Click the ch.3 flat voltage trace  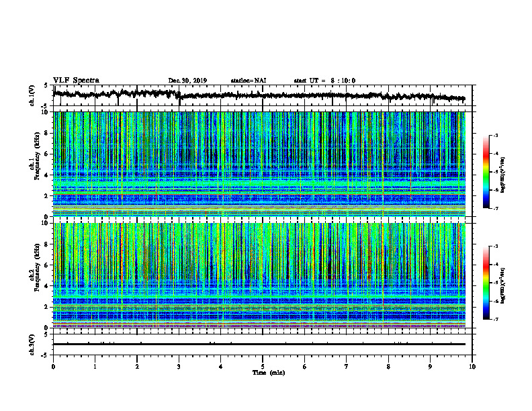pos(259,345)
